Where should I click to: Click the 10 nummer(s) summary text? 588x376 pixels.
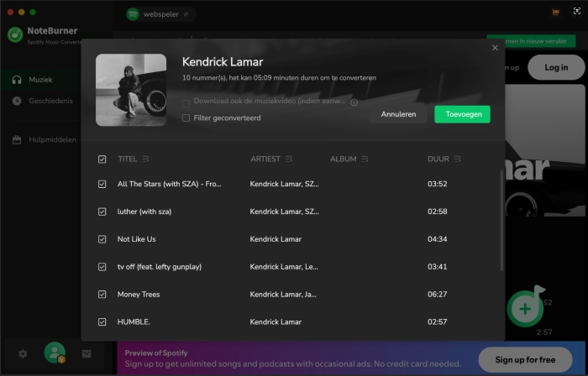pyautogui.click(x=279, y=78)
